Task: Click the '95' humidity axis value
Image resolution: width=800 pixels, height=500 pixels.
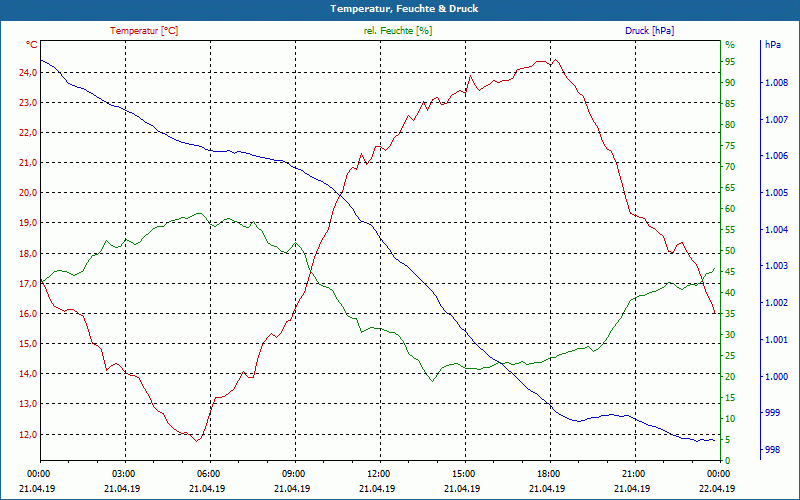Action: 730,62
